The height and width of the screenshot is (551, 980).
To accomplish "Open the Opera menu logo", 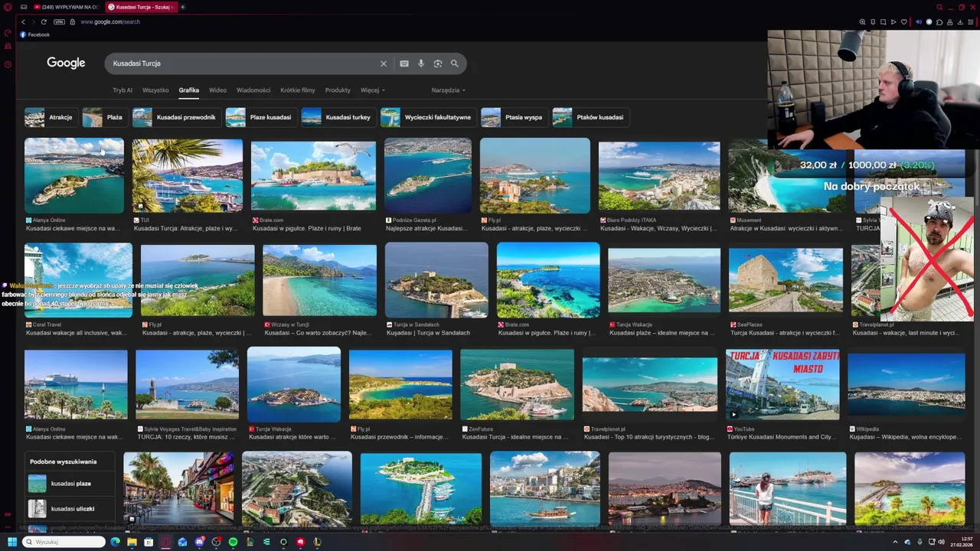I will (x=8, y=7).
